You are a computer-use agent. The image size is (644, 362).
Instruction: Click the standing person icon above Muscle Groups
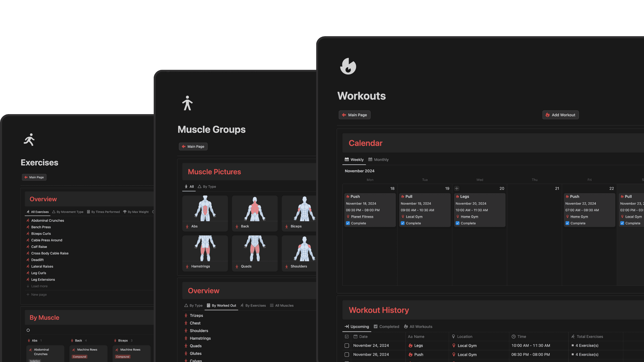click(187, 103)
